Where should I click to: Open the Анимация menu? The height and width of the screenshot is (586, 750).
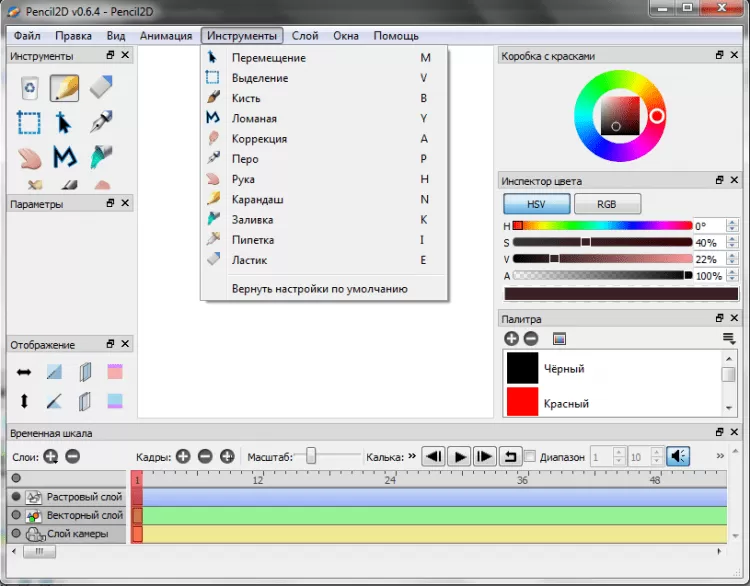pyautogui.click(x=166, y=35)
